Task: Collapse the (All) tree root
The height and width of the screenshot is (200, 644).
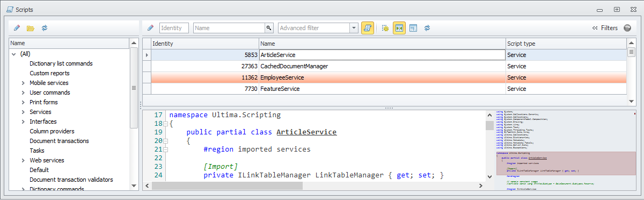Action: (x=13, y=54)
